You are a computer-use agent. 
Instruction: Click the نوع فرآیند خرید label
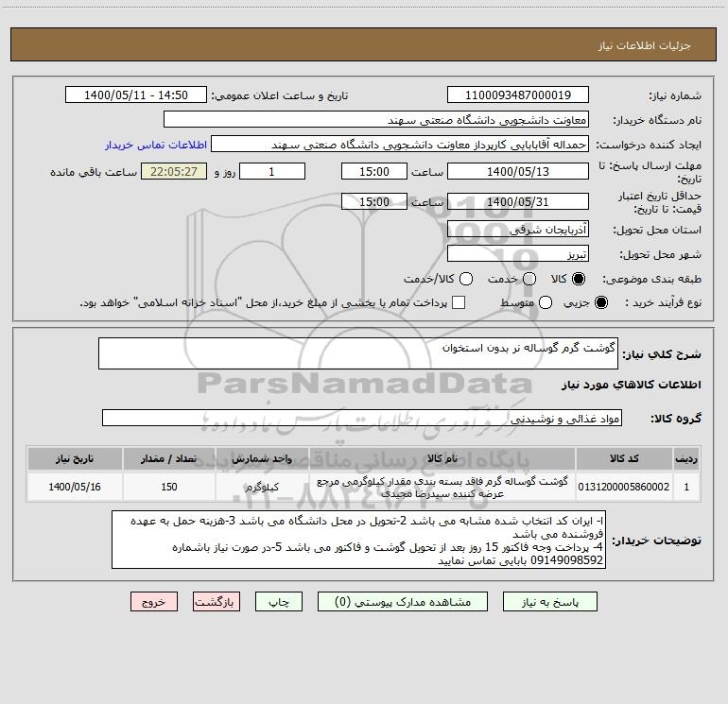663,302
